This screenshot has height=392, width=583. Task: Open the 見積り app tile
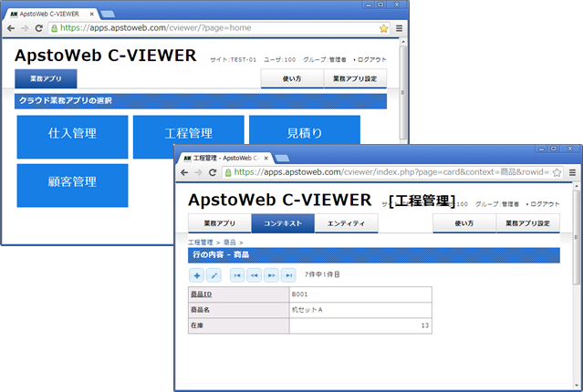(305, 129)
